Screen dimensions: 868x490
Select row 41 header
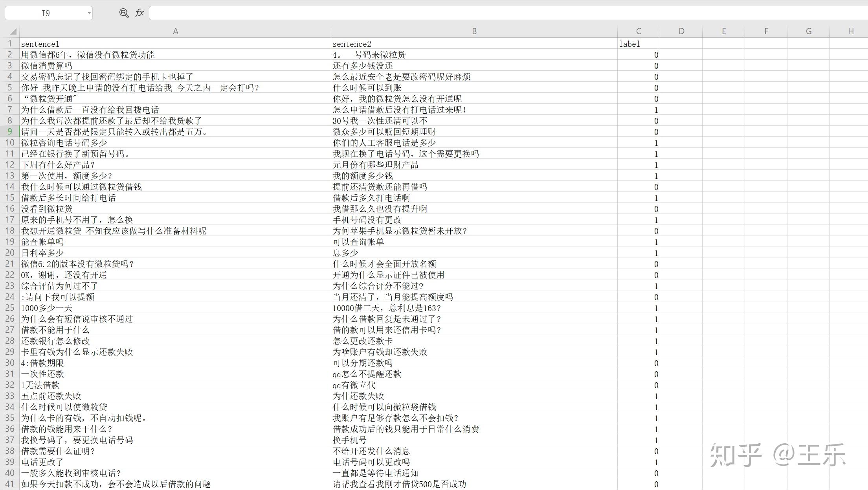click(9, 484)
